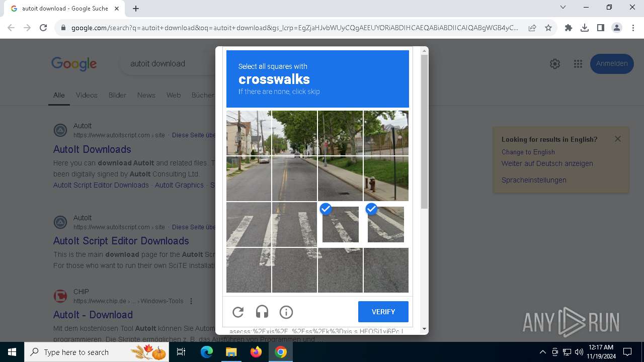644x362 pixels.
Task: Select the fire hydrant sidewalk tile
Action: 386,178
